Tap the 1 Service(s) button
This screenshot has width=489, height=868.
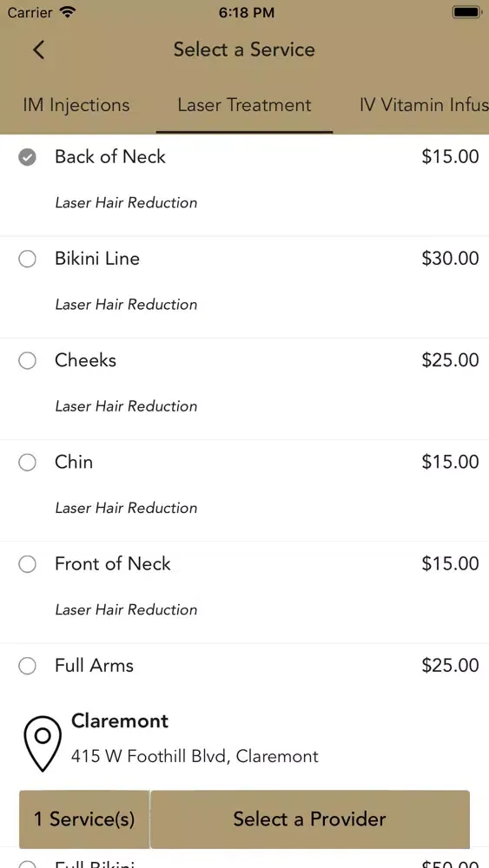click(84, 819)
